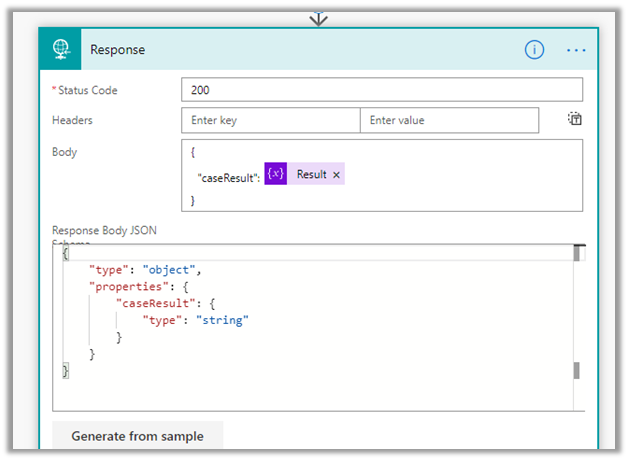Click the schema editor's upper scrollbar marker
This screenshot has width=628, height=461.
576,254
